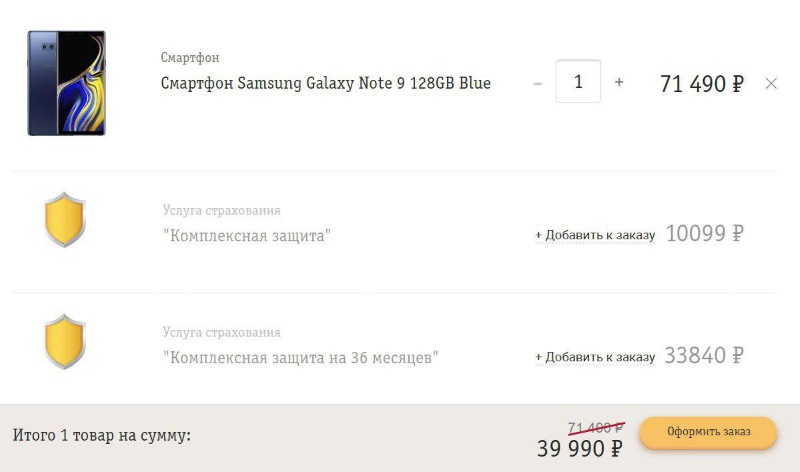The image size is (800, 472).
Task: Click the Оформить заказ button
Action: (x=709, y=432)
